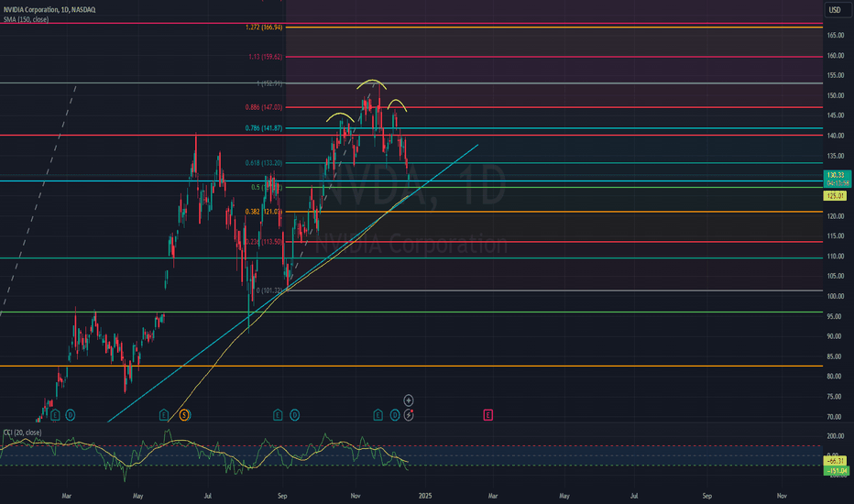854x504 pixels.
Task: Click the 70.00 price axis label
Action: click(x=834, y=417)
